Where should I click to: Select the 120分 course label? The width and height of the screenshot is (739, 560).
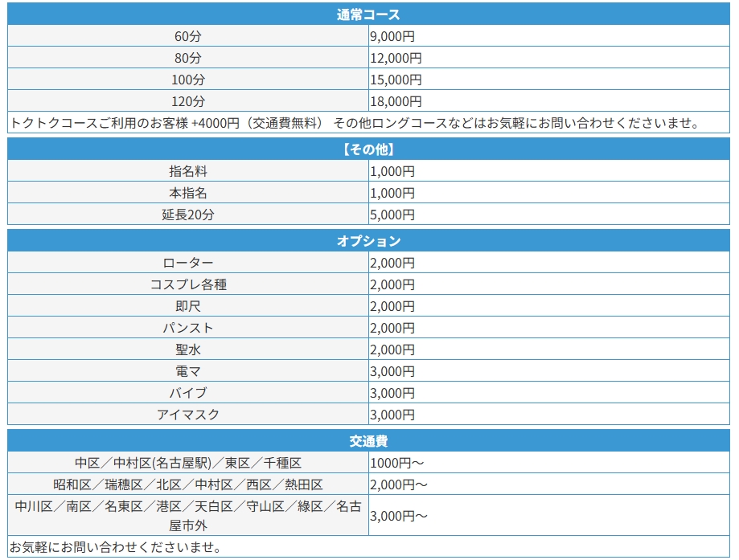(188, 101)
